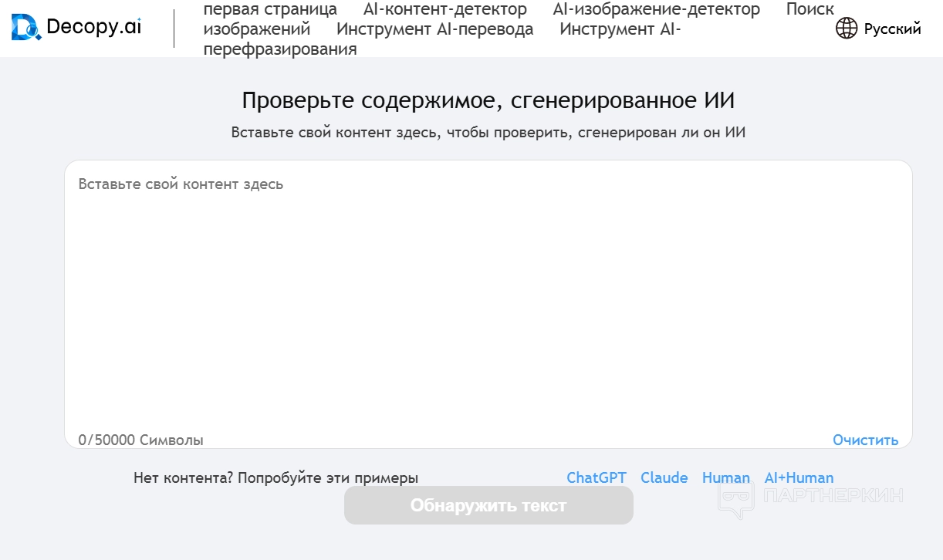Load the ChatGPT example text
Screen dimensions: 943x560
(x=597, y=477)
